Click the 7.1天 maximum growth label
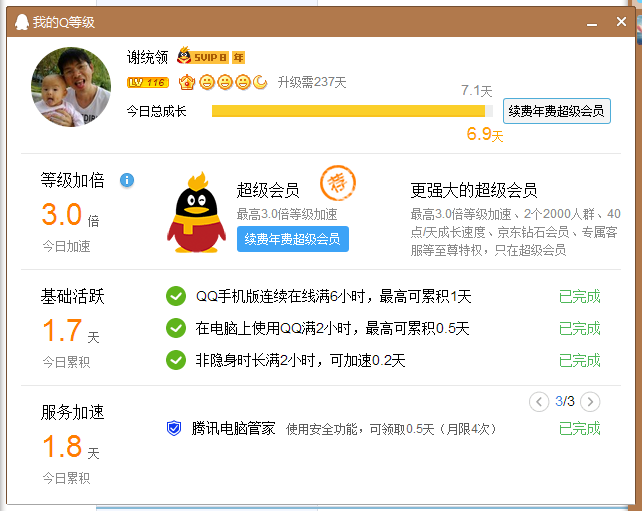The width and height of the screenshot is (642, 511). pos(477,90)
